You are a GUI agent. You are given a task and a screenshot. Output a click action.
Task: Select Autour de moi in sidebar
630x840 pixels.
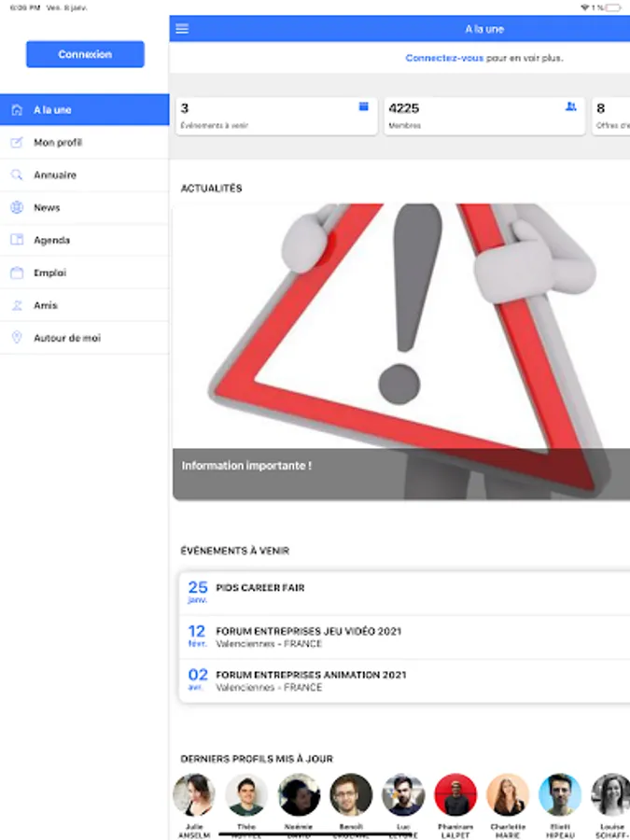pos(85,338)
